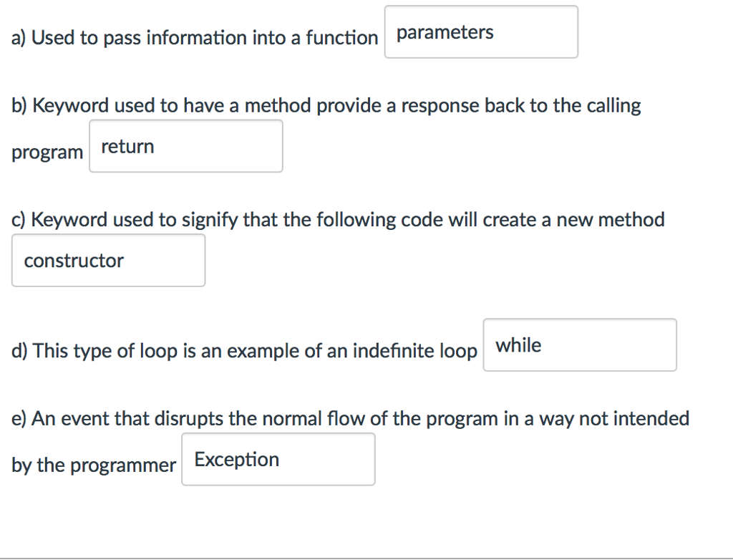This screenshot has width=733, height=560.
Task: Select the answer field containing 'Exception'
Action: (278, 459)
